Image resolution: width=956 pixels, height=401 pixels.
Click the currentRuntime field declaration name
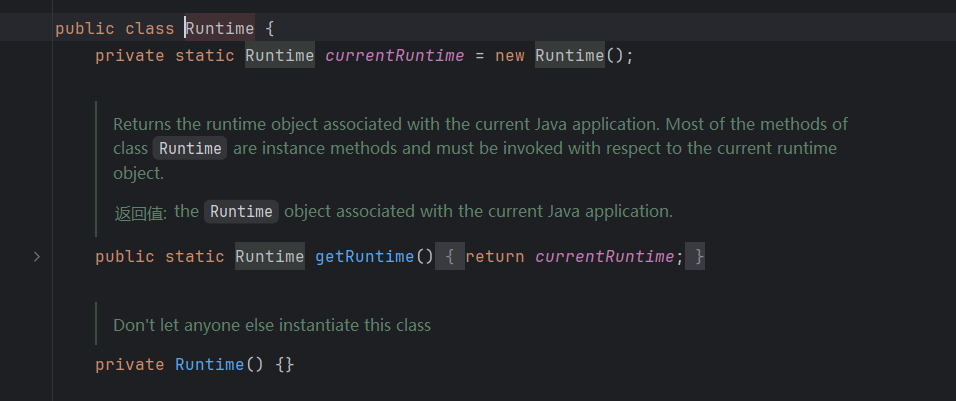point(394,55)
